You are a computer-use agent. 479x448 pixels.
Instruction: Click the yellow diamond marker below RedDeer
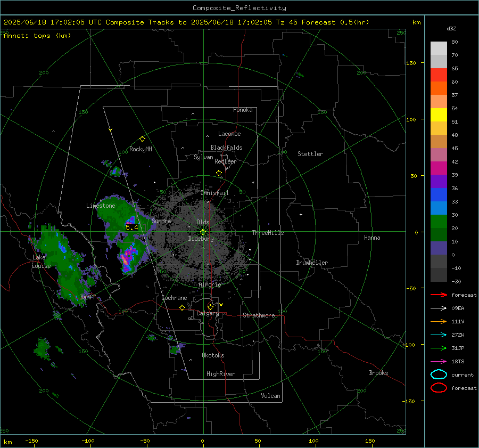tap(219, 173)
